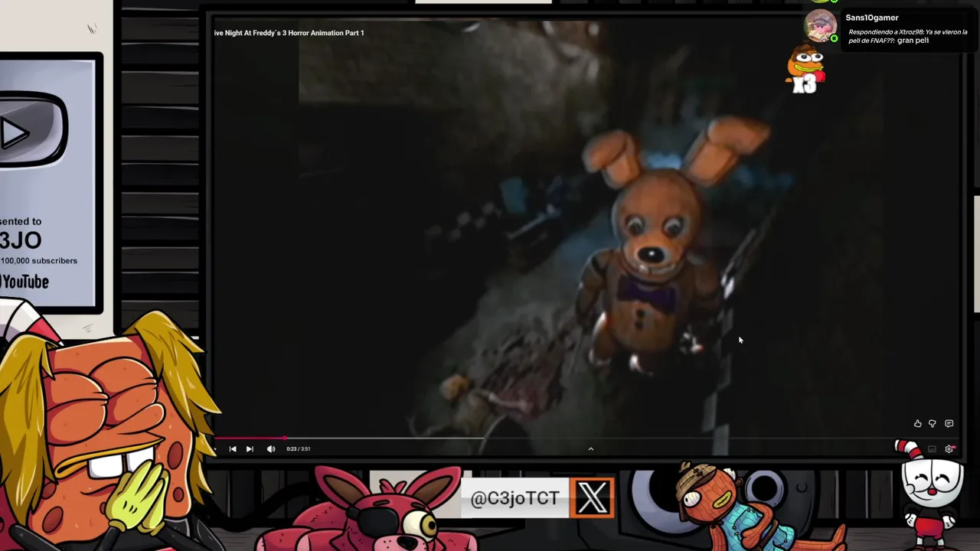Click the video title text at top

(x=289, y=33)
